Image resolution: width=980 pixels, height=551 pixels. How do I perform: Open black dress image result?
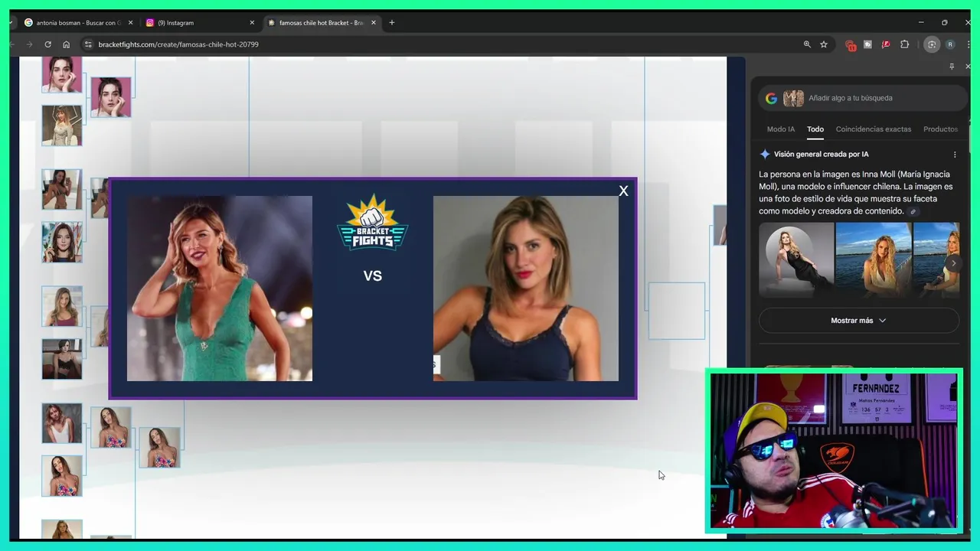[796, 259]
